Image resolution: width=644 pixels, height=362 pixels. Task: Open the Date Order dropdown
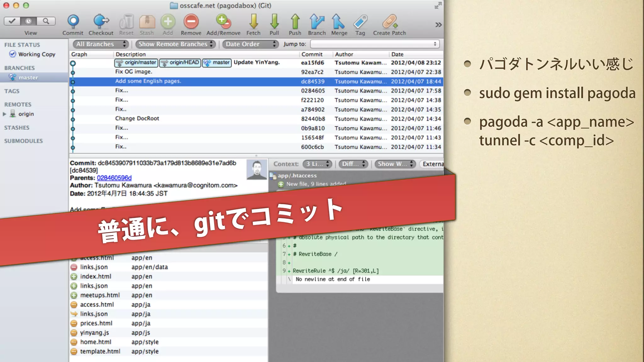click(251, 44)
